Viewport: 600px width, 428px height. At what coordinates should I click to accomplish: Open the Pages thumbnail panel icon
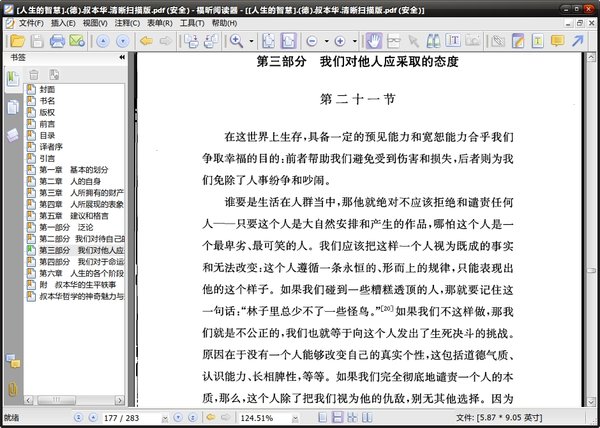tap(13, 107)
